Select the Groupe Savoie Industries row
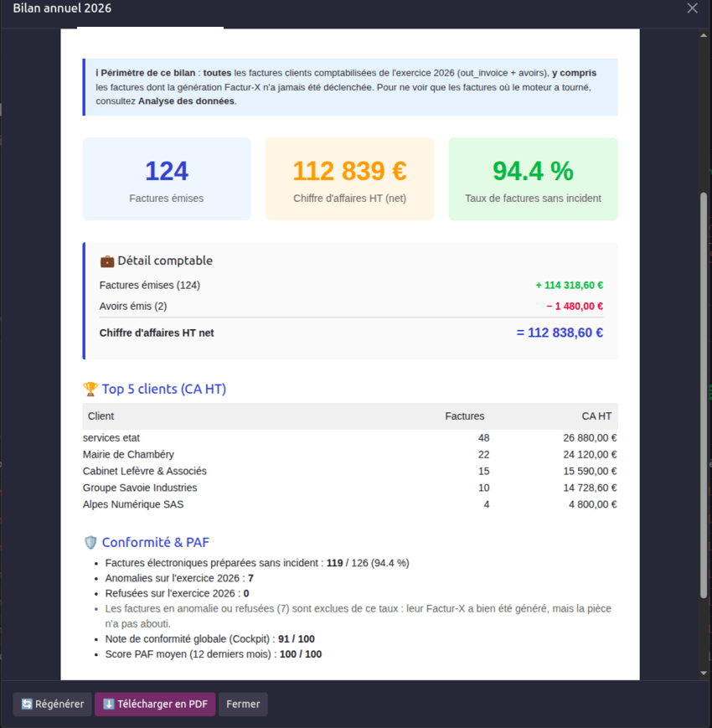The width and height of the screenshot is (712, 728). pyautogui.click(x=350, y=488)
